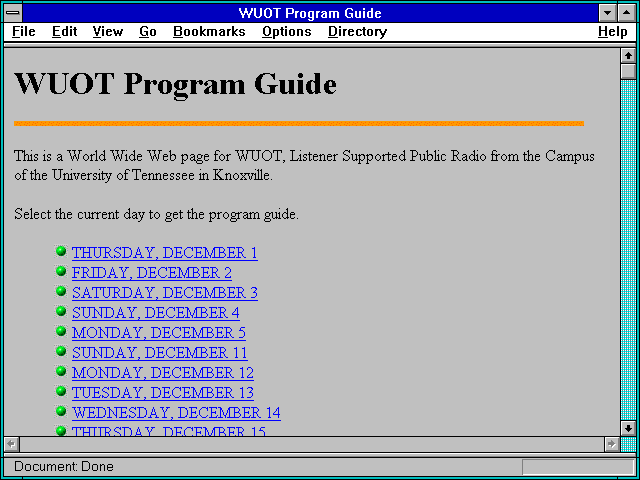Open FRIDAY, DECEMBER 2 program guide
This screenshot has width=640, height=480.
[152, 273]
